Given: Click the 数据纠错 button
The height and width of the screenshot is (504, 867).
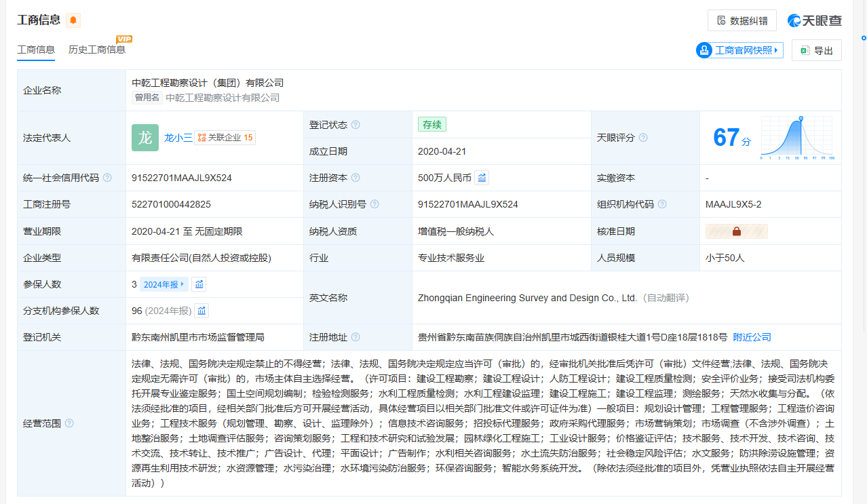Looking at the screenshot, I should (x=741, y=20).
